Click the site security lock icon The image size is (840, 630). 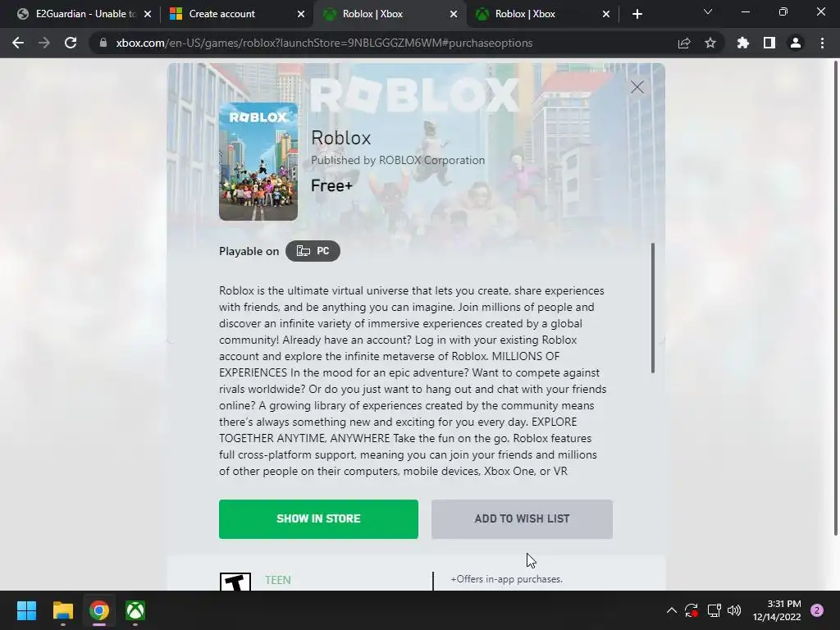(x=103, y=43)
